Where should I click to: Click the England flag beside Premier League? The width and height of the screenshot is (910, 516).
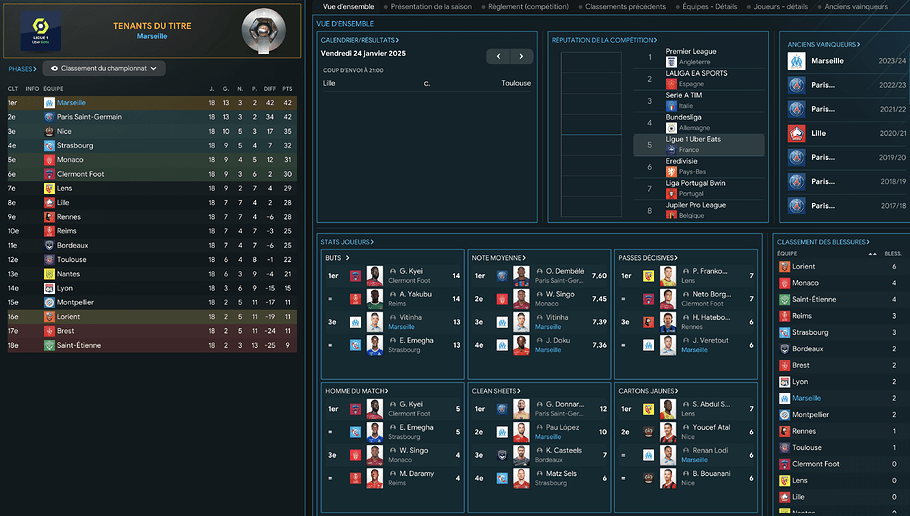pos(671,62)
